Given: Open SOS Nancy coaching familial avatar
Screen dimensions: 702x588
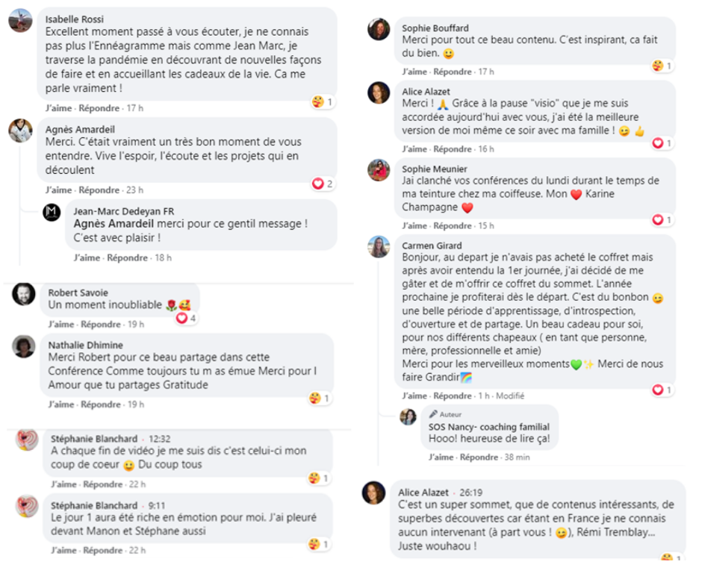Looking at the screenshot, I should [408, 416].
